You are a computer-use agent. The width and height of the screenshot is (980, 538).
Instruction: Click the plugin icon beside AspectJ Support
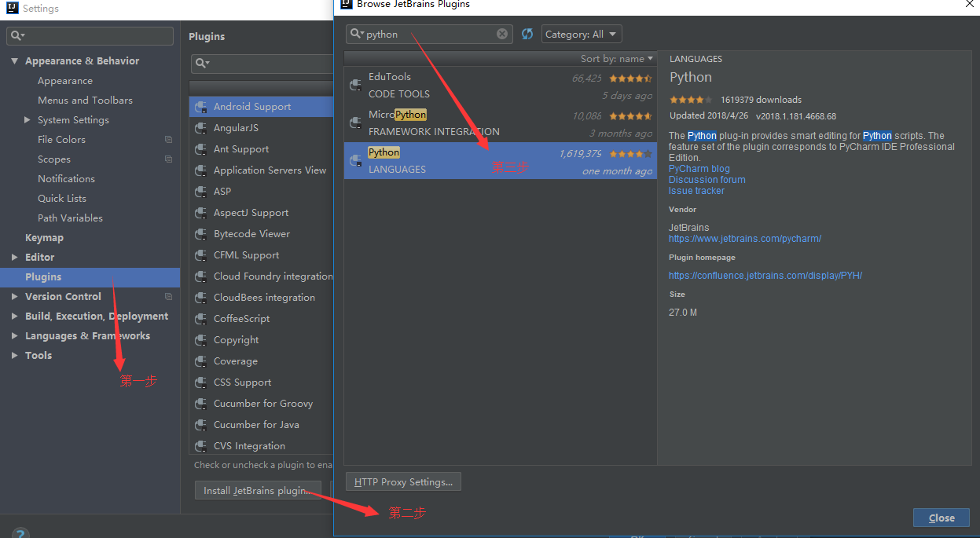(x=200, y=213)
